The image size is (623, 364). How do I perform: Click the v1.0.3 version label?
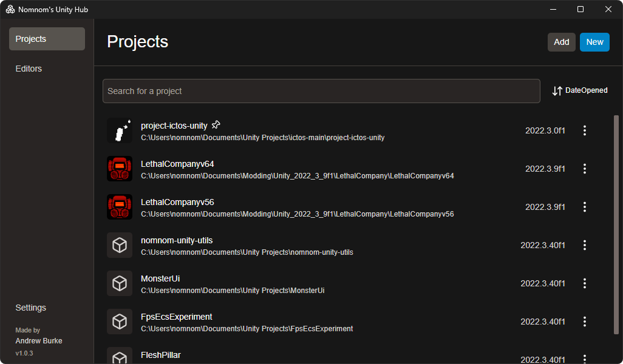[24, 353]
